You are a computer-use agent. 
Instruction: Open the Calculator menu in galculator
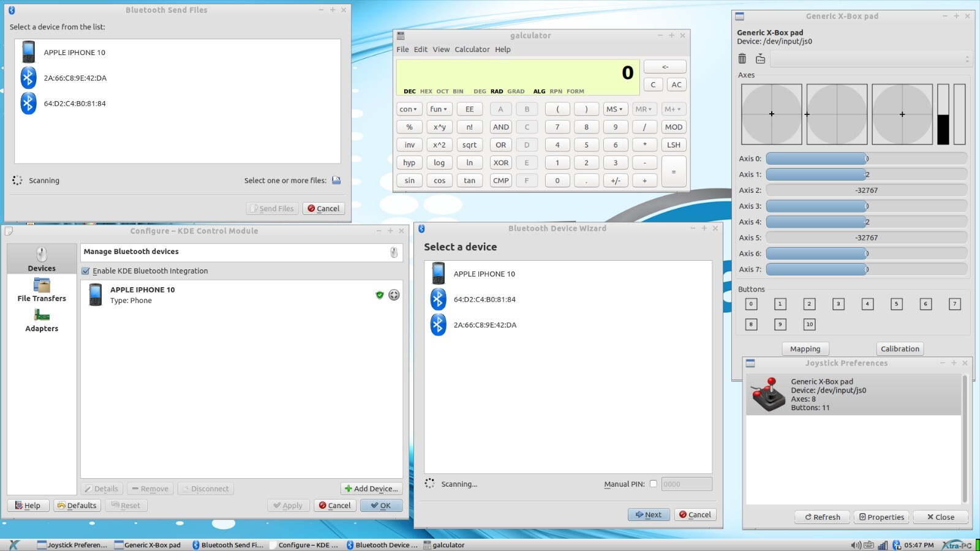(x=472, y=50)
